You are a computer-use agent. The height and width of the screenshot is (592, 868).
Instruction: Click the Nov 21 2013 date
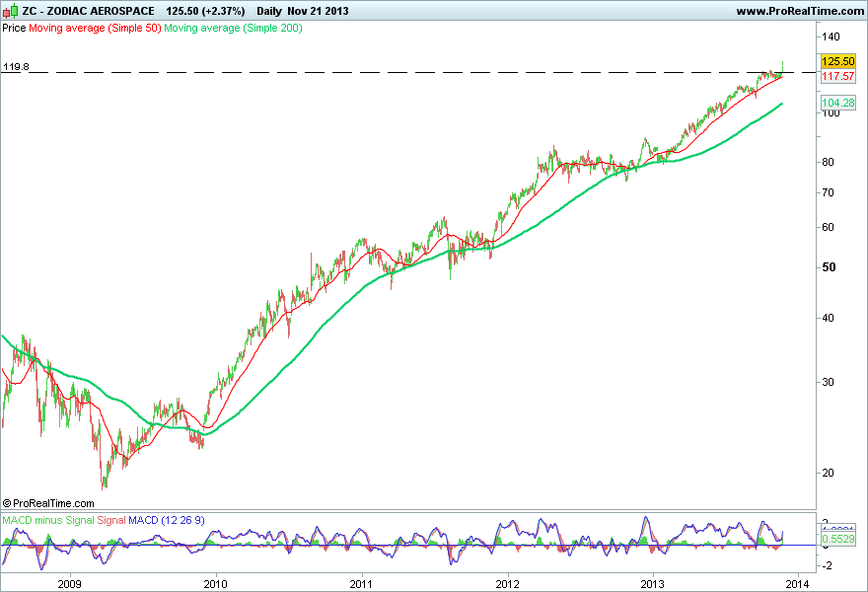318,11
